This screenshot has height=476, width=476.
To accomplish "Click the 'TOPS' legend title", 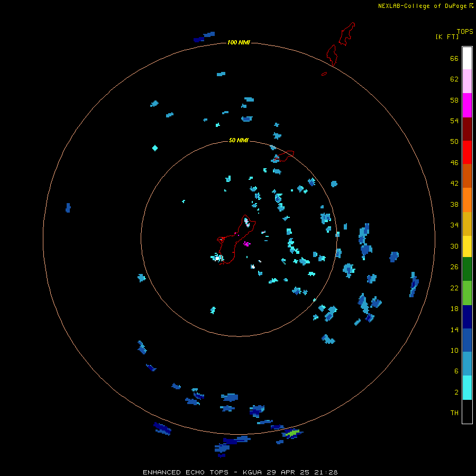I will pos(465,31).
